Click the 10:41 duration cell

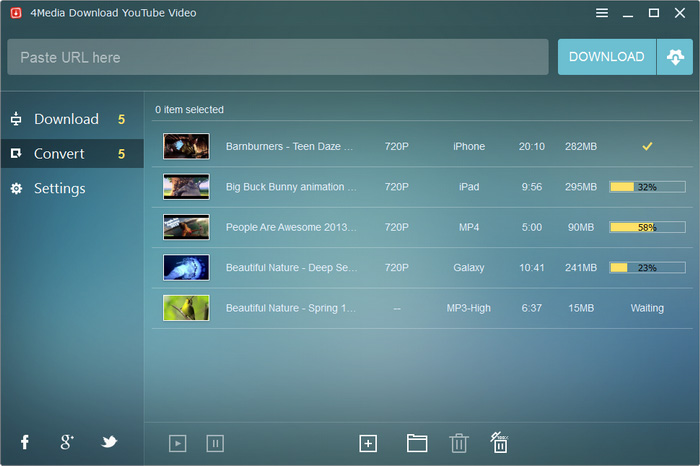pos(532,267)
